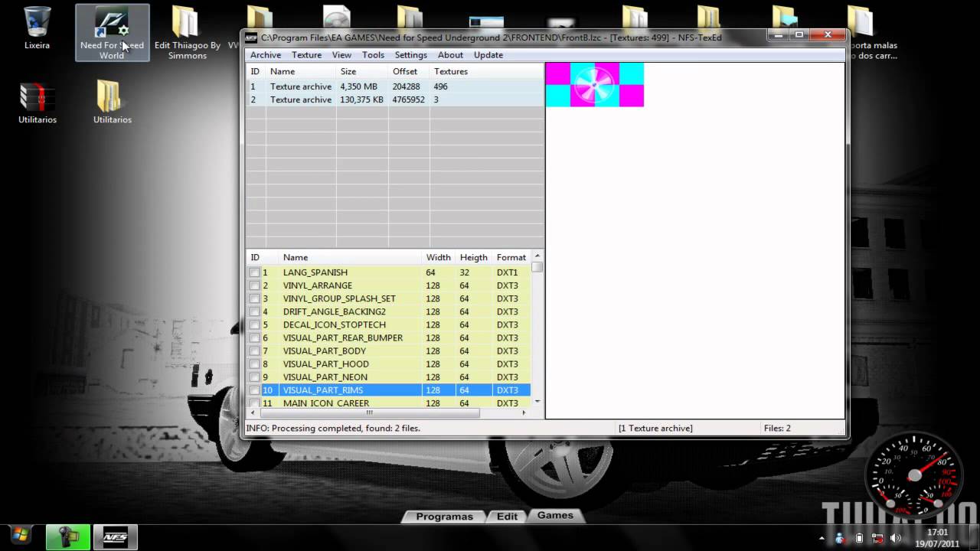Open the Texture menu
The height and width of the screenshot is (551, 980).
coord(306,55)
